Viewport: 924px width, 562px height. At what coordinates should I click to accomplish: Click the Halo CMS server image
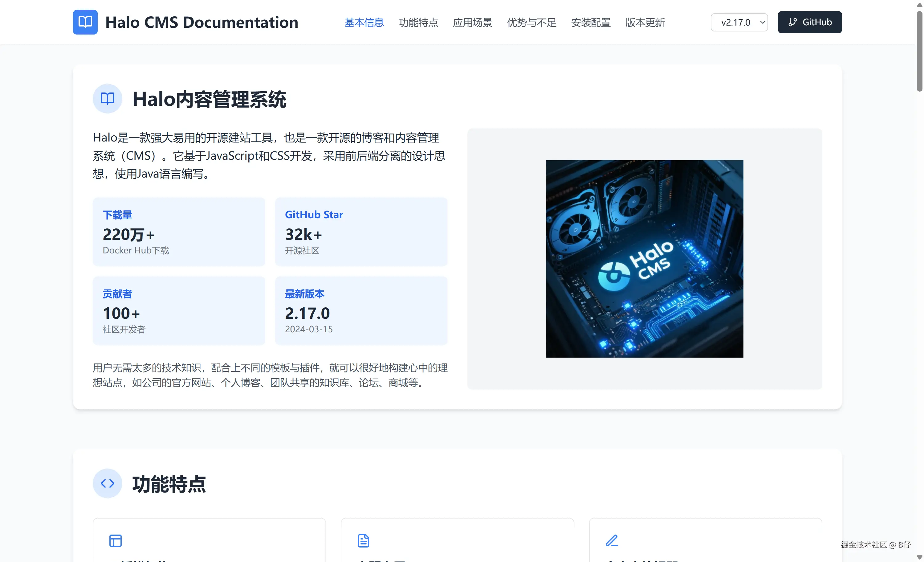[644, 259]
